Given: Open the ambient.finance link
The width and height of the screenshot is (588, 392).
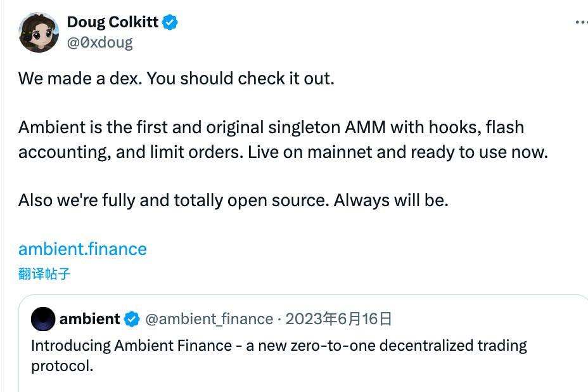Looking at the screenshot, I should click(82, 249).
